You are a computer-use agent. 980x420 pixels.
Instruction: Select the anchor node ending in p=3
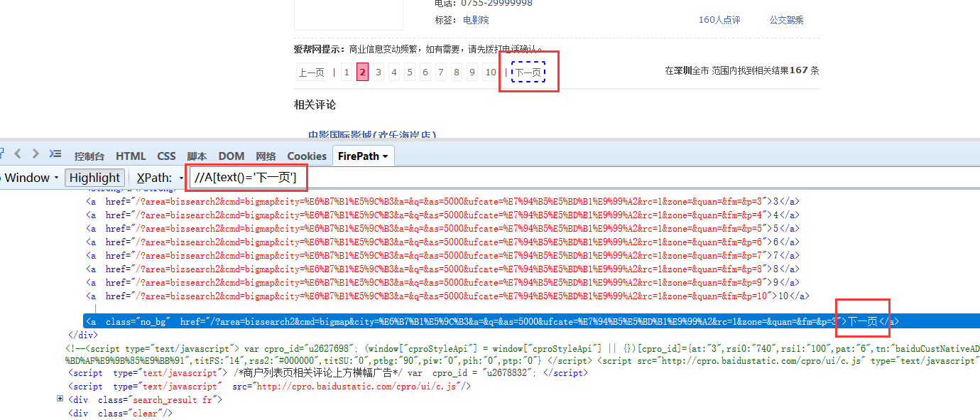[x=444, y=201]
